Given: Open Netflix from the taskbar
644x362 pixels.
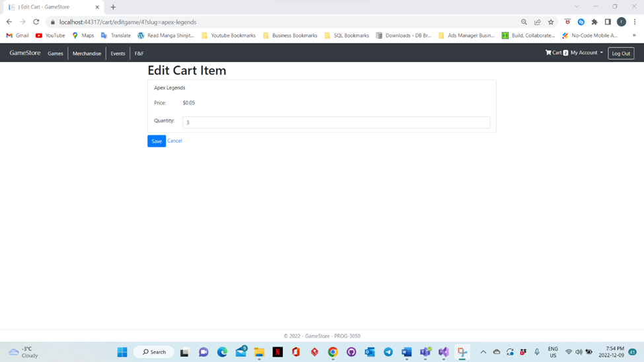Looking at the screenshot, I should tap(277, 352).
